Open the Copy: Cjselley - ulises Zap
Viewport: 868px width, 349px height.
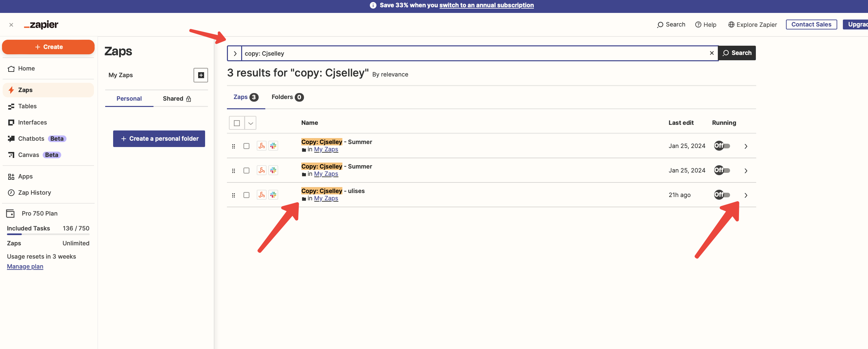pyautogui.click(x=333, y=191)
